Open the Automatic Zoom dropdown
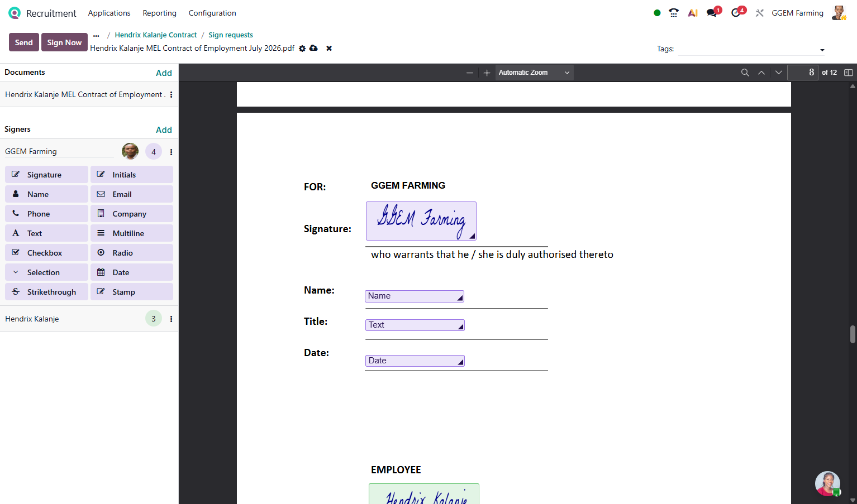Screen dimensions: 857x504 point(534,73)
